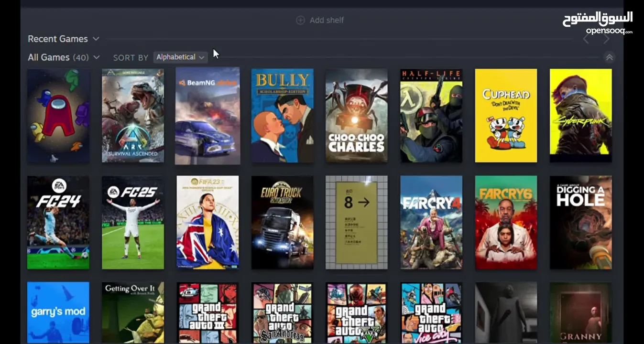The height and width of the screenshot is (344, 644).
Task: Open the Among Us game cover
Action: 58,116
